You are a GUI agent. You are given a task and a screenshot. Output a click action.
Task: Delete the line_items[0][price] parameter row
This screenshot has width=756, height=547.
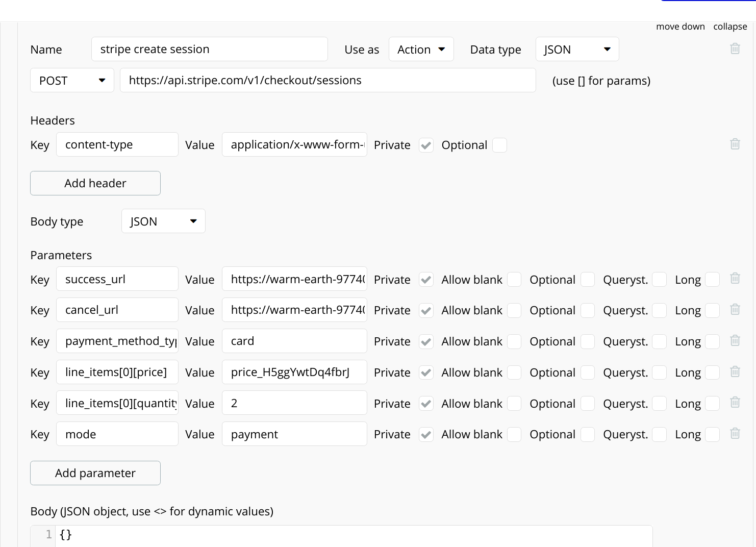click(x=735, y=371)
